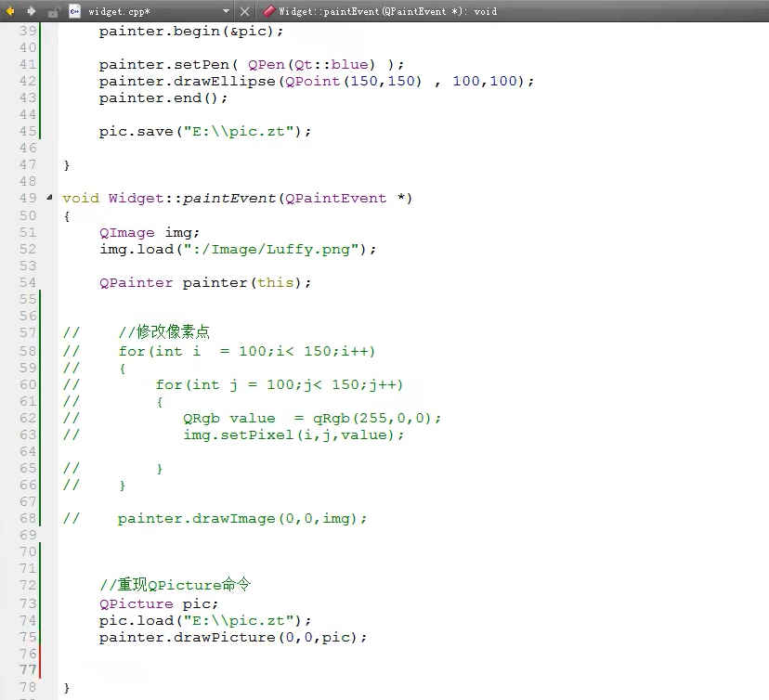This screenshot has height=700, width=769.
Task: Click line number 68 in the gutter
Action: pyautogui.click(x=28, y=518)
